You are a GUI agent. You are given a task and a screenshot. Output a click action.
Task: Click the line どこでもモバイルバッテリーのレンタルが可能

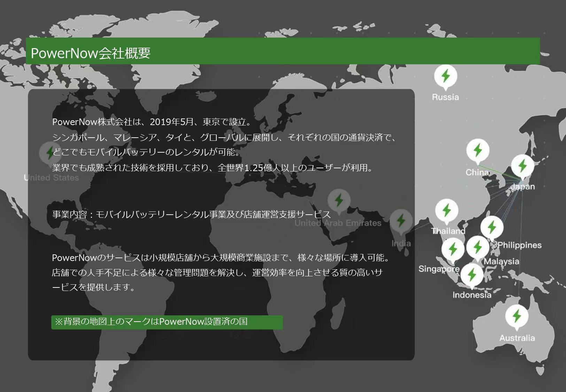tap(146, 152)
